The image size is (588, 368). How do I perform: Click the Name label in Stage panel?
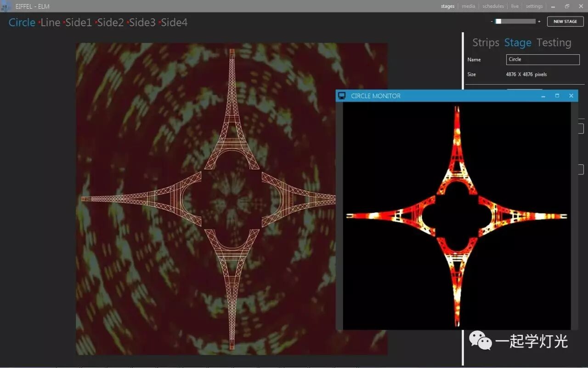click(x=474, y=60)
